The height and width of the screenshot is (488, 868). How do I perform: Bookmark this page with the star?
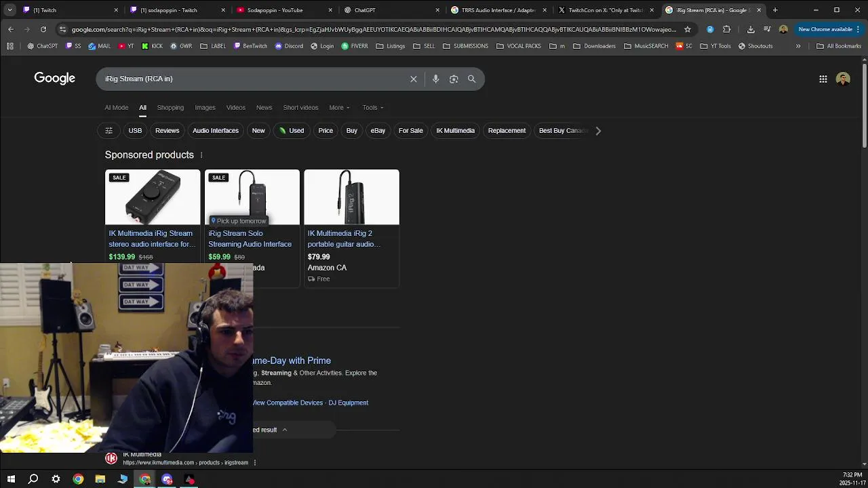click(687, 29)
